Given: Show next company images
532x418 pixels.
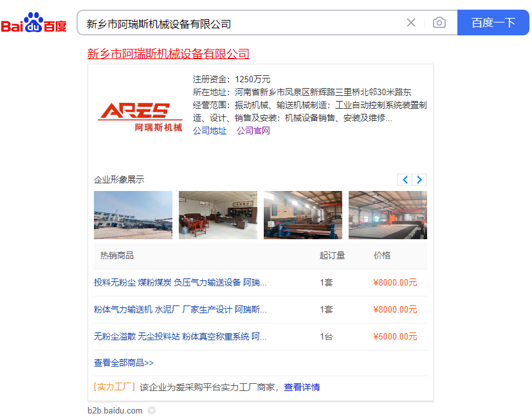Looking at the screenshot, I should click(419, 179).
